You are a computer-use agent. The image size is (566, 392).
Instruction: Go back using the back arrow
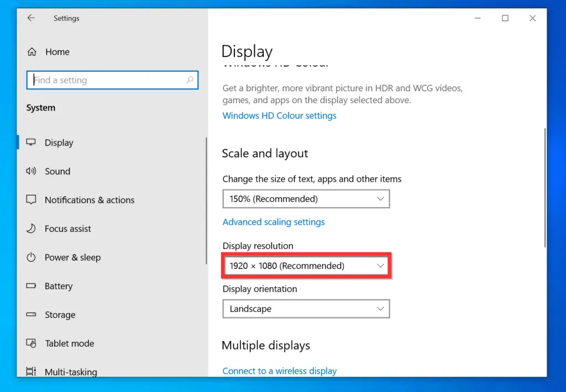click(x=31, y=18)
